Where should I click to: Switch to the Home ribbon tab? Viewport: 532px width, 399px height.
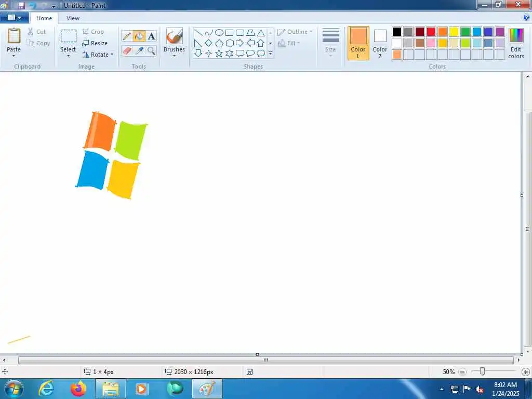(44, 18)
